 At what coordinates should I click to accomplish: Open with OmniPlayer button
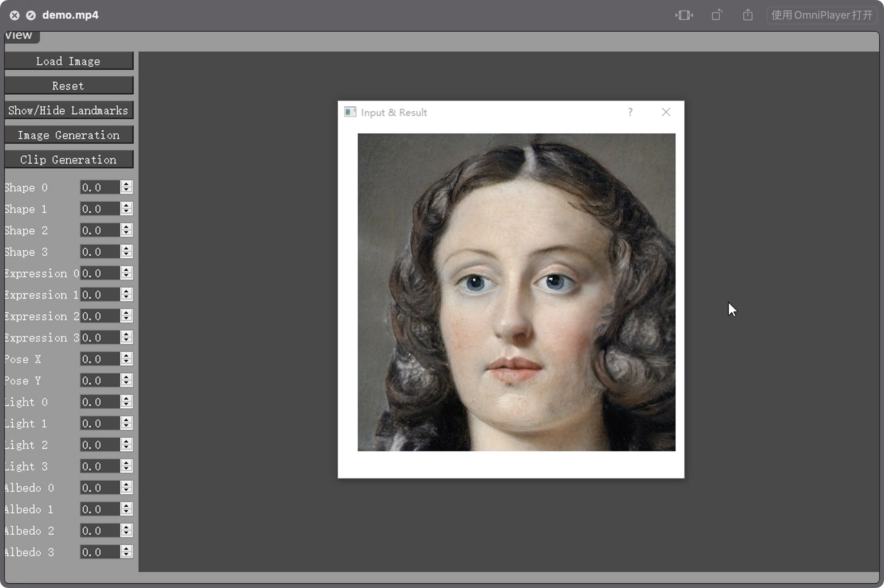(x=821, y=15)
